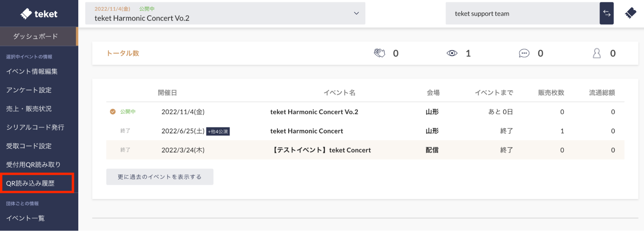Click the comment bubble icon in totals
The height and width of the screenshot is (231, 644).
click(x=524, y=53)
